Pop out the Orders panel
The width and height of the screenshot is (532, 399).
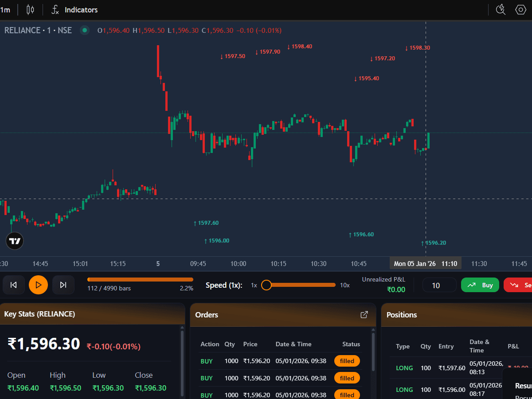point(364,314)
